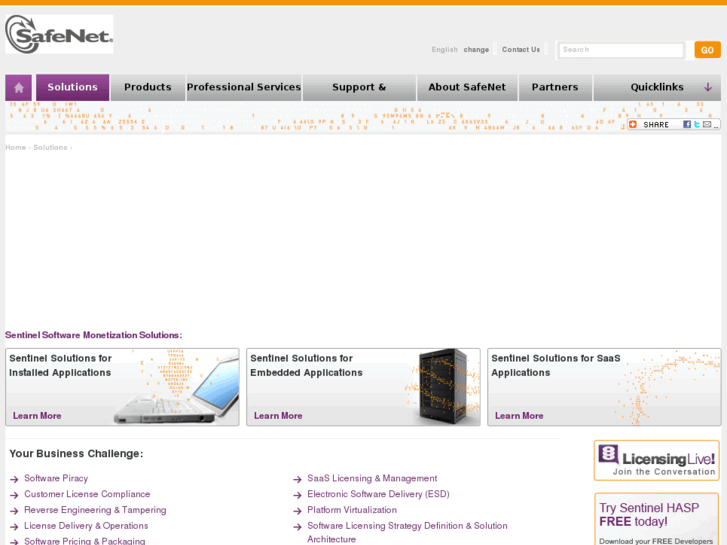The height and width of the screenshot is (545, 727).
Task: Open the home icon tab
Action: click(x=19, y=87)
